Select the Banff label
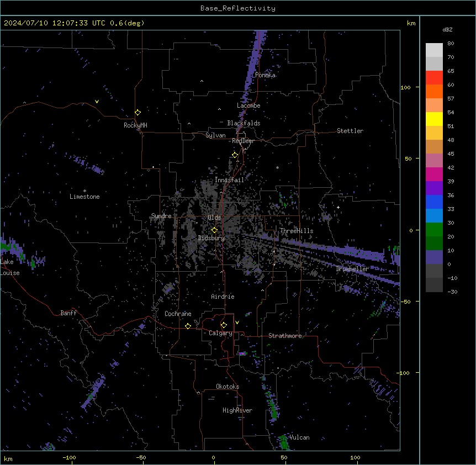 click(68, 313)
